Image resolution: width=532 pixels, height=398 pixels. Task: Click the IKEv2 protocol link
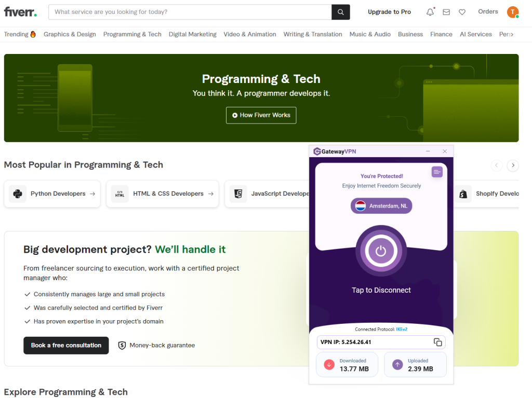(x=402, y=329)
